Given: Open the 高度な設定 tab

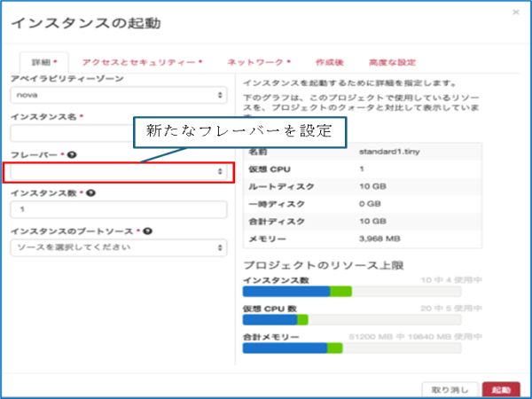Looking at the screenshot, I should click(x=395, y=63).
